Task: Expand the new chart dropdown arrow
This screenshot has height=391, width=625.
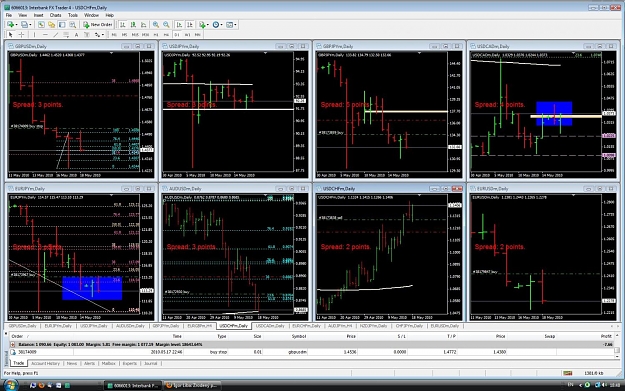Action: [16, 25]
